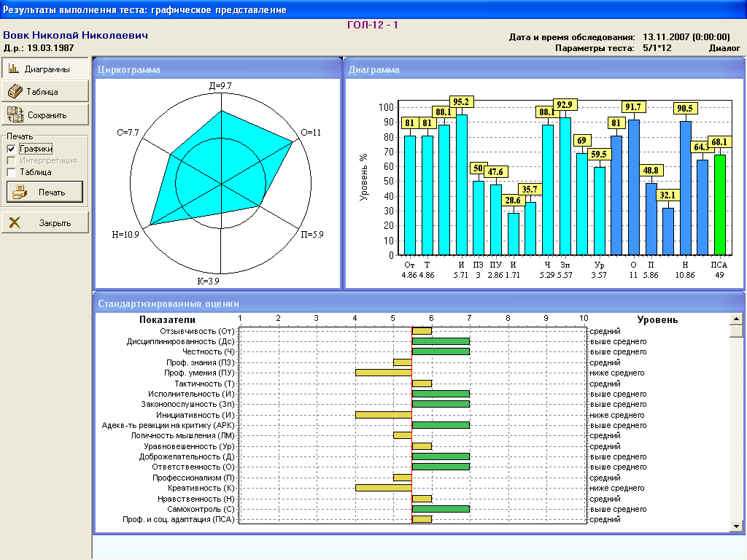
Task: Click the scrollbar up arrow in Стандартизированные оценки
Action: point(737,319)
